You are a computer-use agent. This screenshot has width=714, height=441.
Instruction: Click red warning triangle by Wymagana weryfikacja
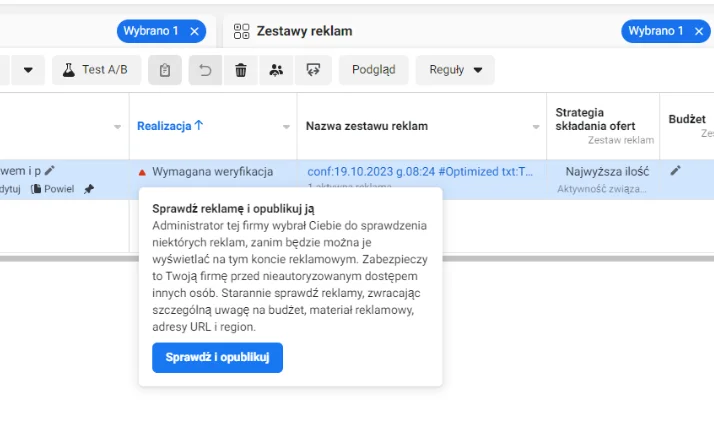pos(142,172)
